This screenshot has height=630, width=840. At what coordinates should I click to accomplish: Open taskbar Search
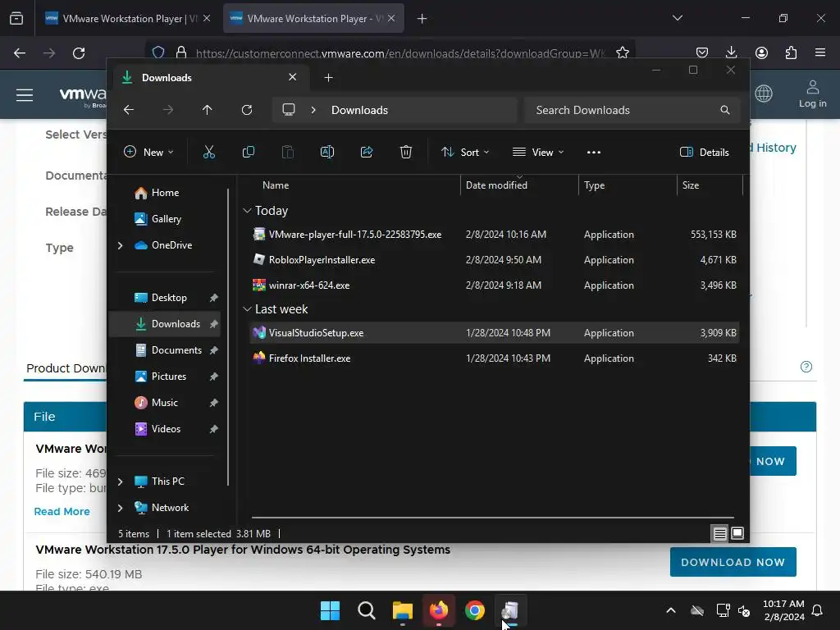point(367,610)
